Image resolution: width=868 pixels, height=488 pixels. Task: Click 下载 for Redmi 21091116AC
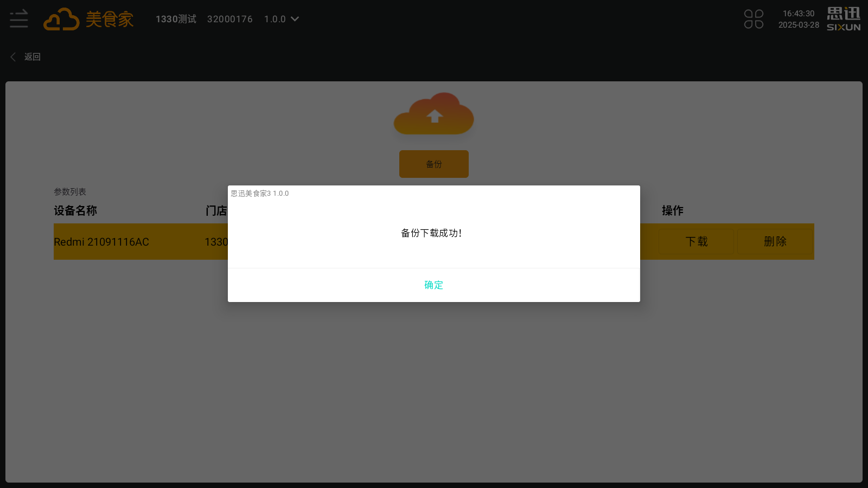click(x=697, y=241)
